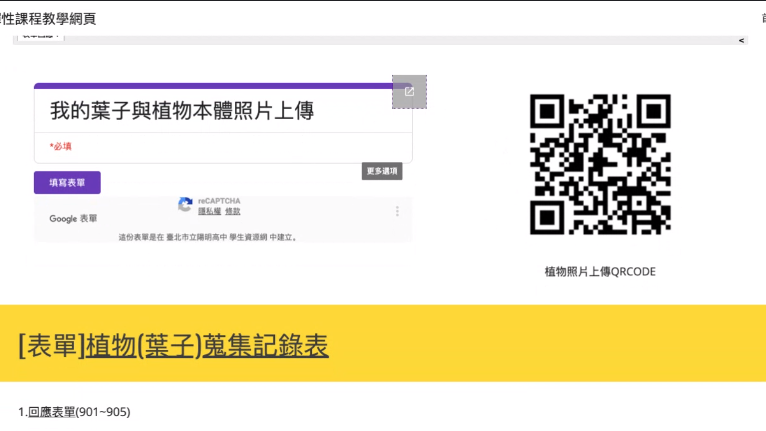Click the 填寫表單 purple button

point(67,182)
